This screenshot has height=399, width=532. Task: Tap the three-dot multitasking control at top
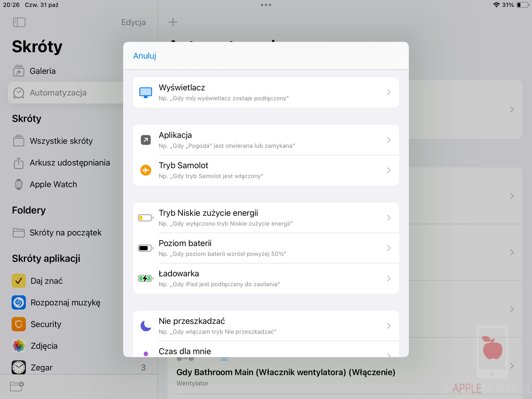coord(266,5)
